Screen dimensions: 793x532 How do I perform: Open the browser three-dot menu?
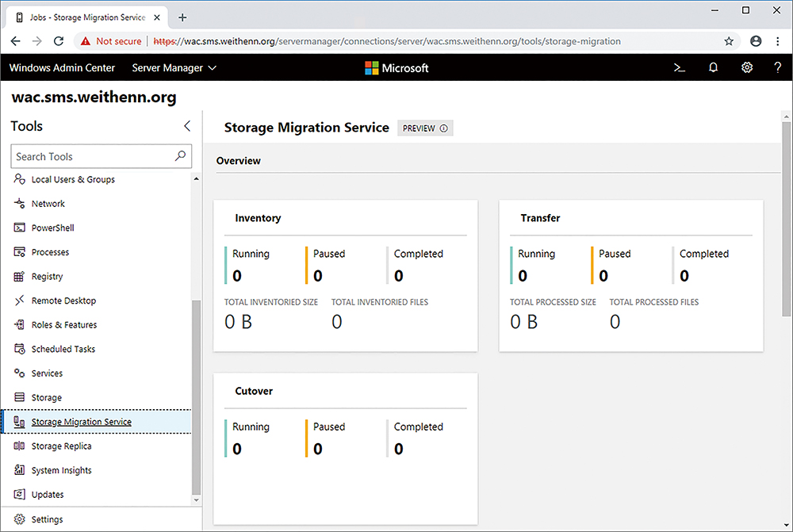pos(778,41)
